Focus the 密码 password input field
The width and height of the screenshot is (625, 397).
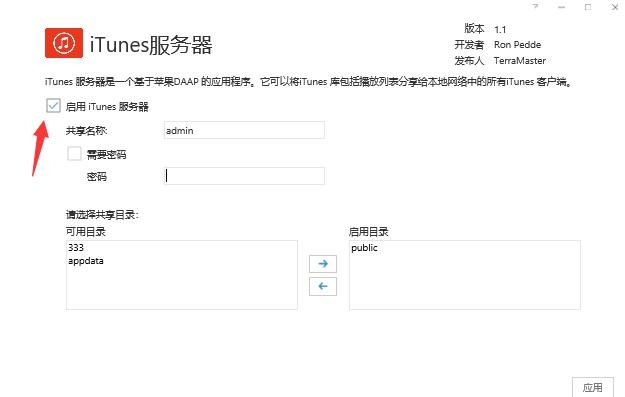click(x=244, y=176)
